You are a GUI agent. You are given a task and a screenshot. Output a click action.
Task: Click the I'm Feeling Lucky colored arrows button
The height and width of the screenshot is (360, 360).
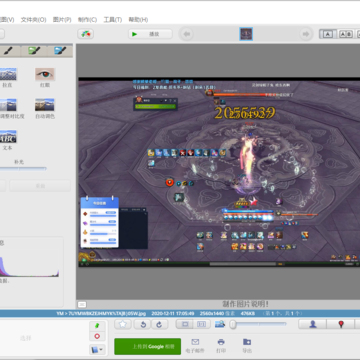[x=86, y=34]
